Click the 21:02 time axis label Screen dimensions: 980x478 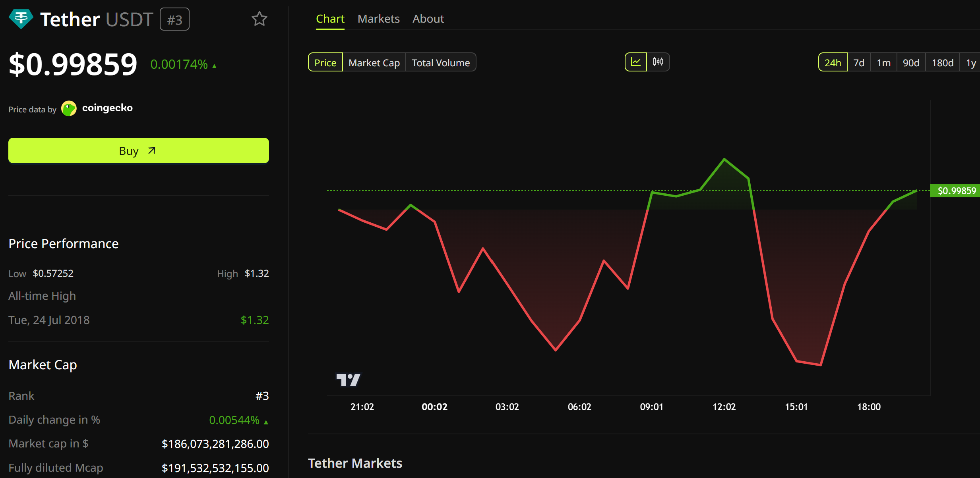pos(362,407)
